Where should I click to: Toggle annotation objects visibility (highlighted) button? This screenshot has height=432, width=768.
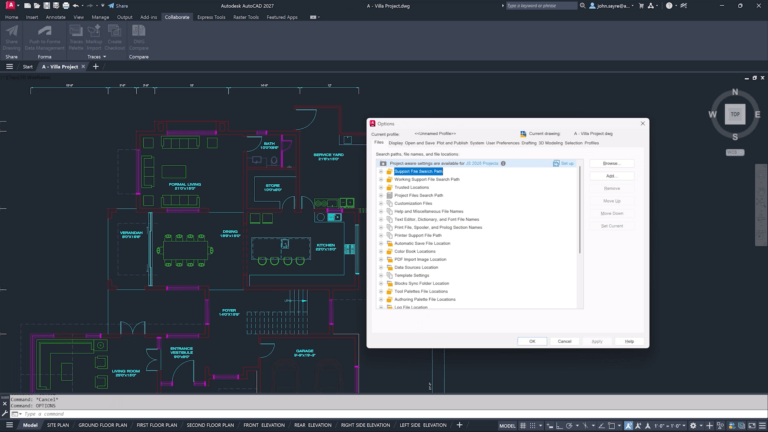(628, 426)
